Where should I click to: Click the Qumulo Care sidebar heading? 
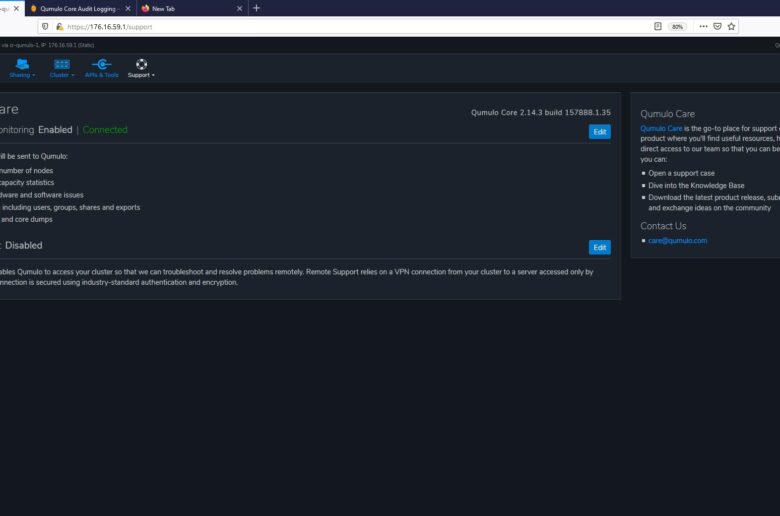(667, 114)
